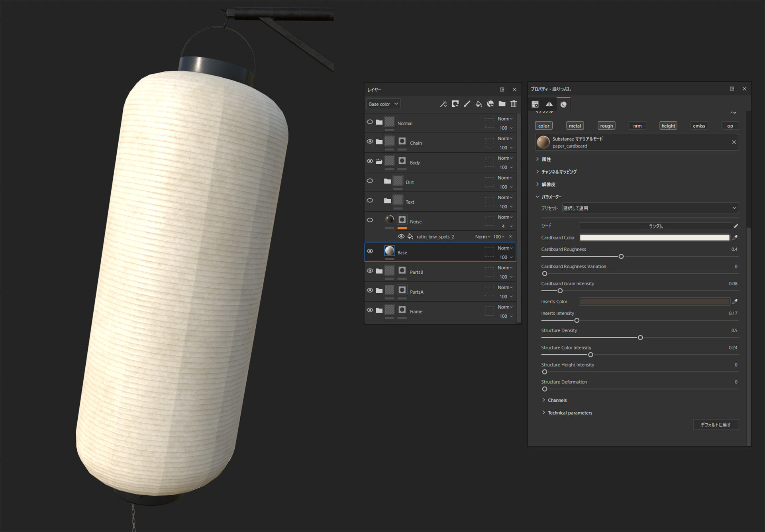Viewport: 765px width, 532px height.
Task: Create a new folder in layers
Action: [x=502, y=104]
